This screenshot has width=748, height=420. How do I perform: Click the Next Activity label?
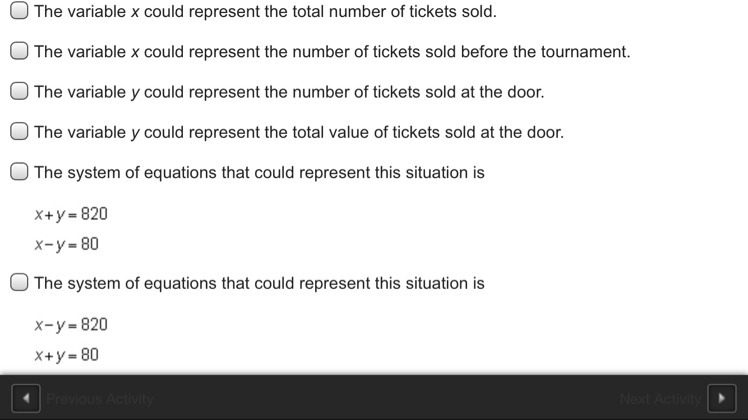pos(660,399)
